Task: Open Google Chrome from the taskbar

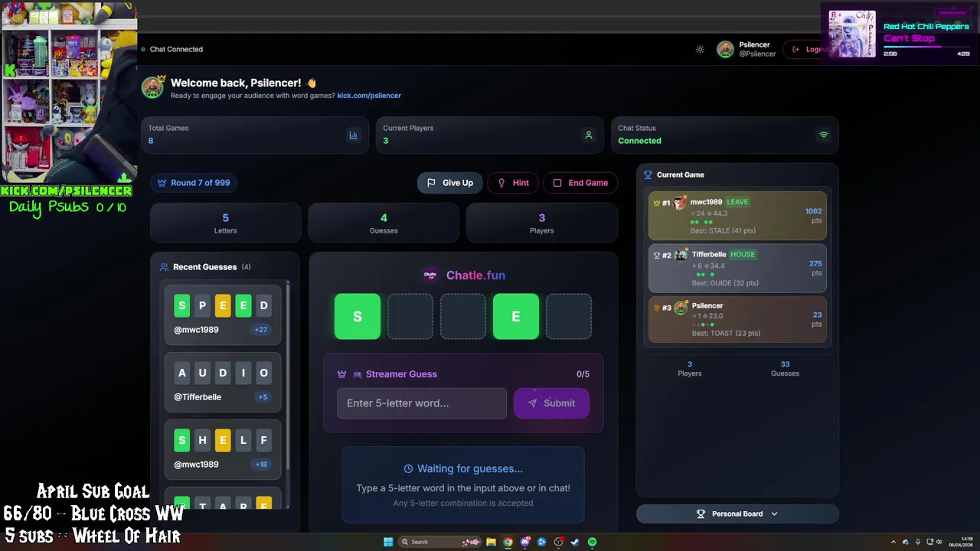Action: tap(508, 542)
